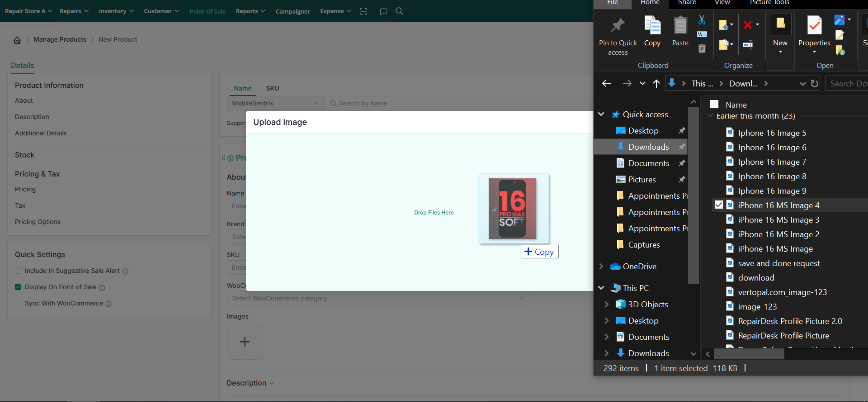Expand the Repairs menu

[x=74, y=11]
